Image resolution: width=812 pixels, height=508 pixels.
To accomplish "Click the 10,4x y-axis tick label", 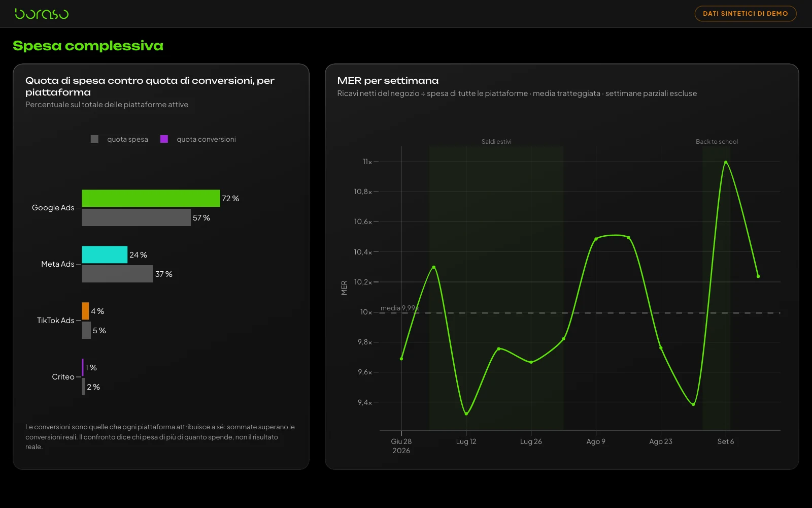I will coord(363,252).
